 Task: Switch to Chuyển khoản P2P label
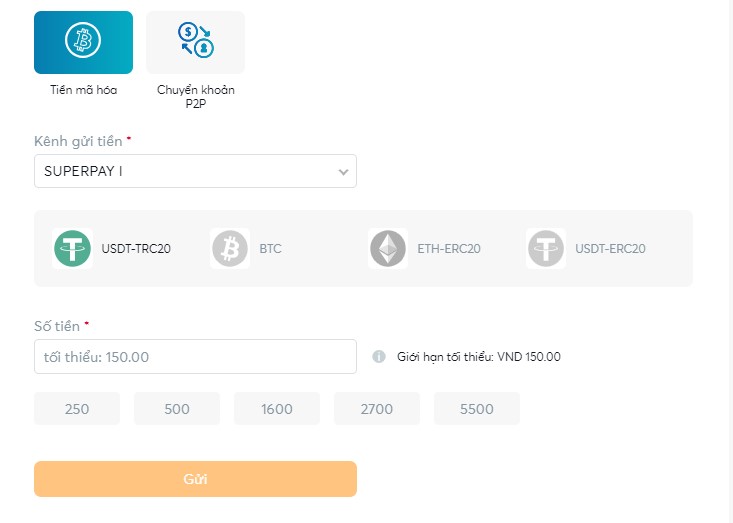[196, 96]
